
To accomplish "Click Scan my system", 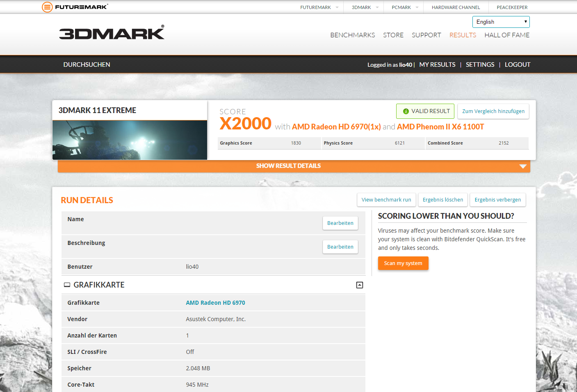I will [x=403, y=263].
